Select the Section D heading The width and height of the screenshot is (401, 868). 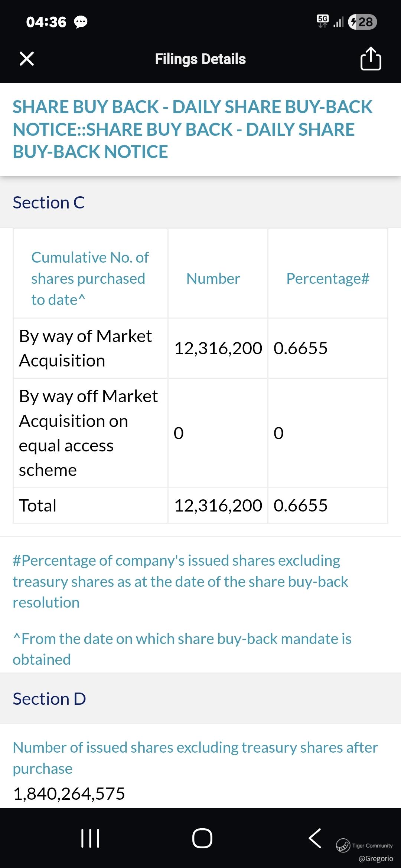pos(49,699)
